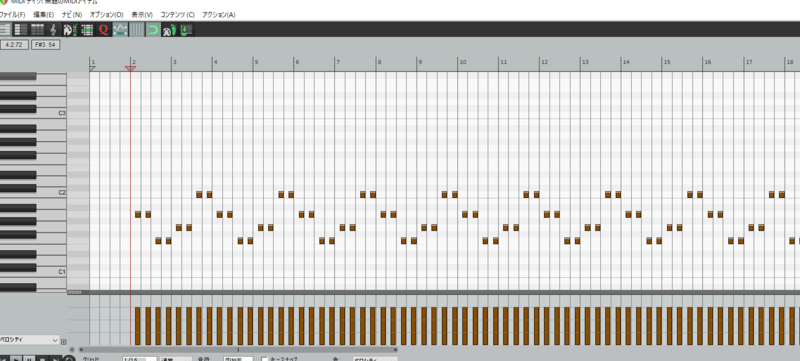
Task: Toggle the grid lines toolbar button
Action: click(136, 30)
